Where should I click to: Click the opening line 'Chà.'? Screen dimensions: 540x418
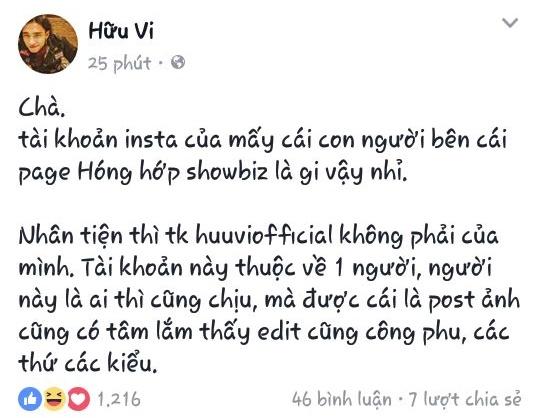tap(41, 108)
